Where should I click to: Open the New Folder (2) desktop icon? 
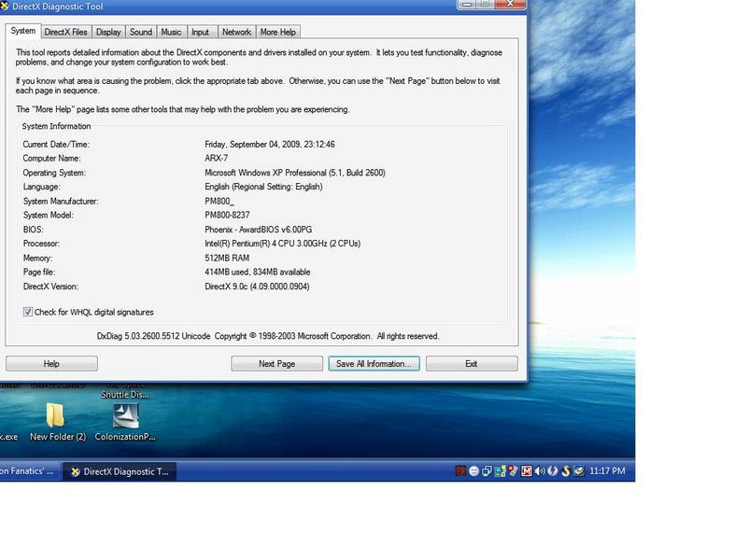[57, 416]
